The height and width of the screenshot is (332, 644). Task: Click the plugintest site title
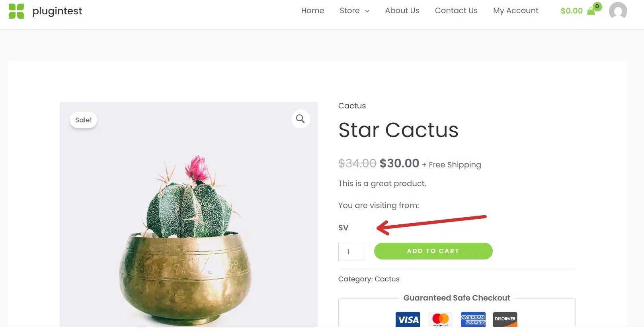click(x=57, y=11)
